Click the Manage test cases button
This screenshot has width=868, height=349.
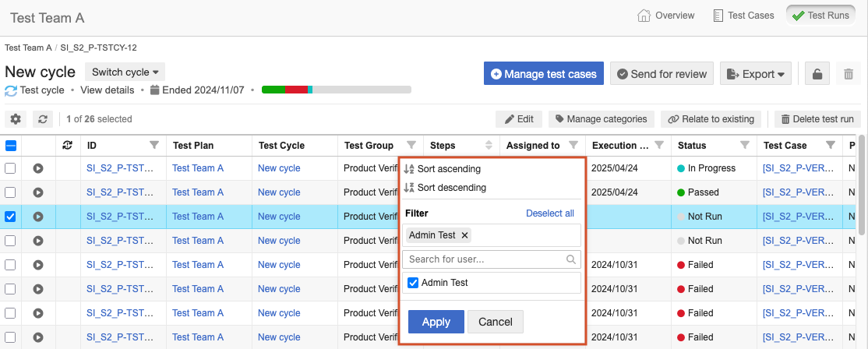click(x=544, y=73)
